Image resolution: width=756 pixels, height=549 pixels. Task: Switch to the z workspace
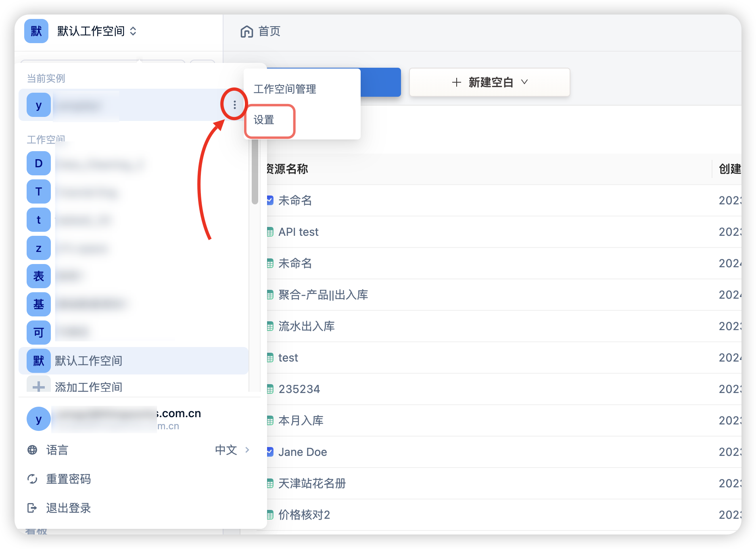[39, 248]
